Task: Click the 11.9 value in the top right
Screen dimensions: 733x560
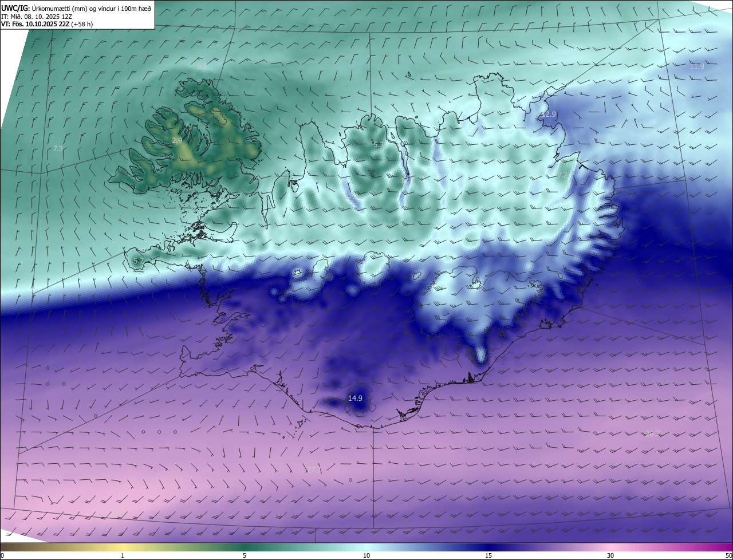Action: pyautogui.click(x=697, y=66)
